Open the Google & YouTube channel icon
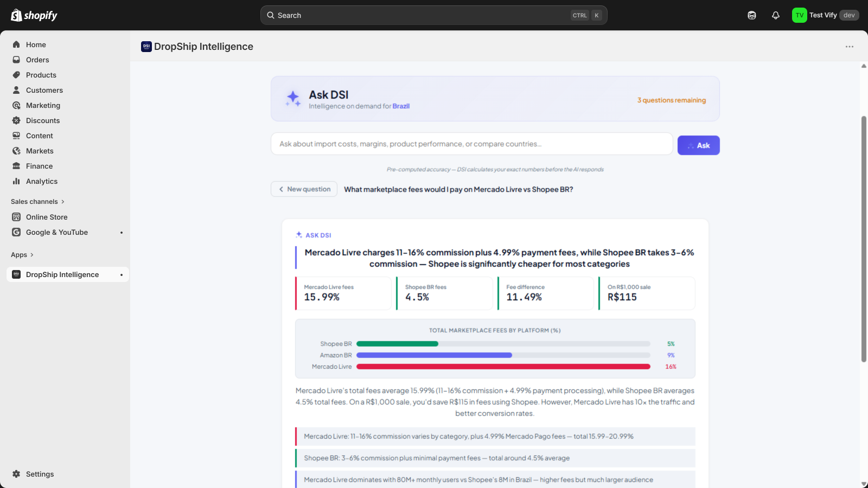This screenshot has width=868, height=488. 16,232
